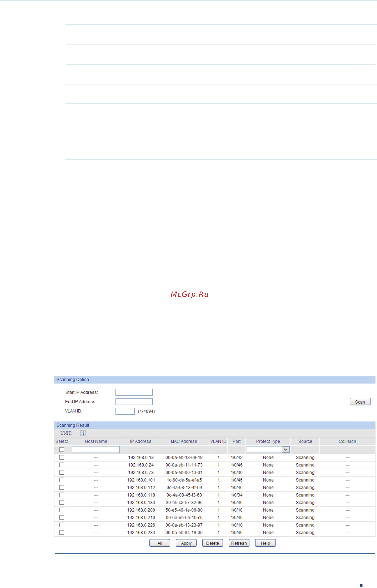Click port value 1/0/18

[x=236, y=510]
